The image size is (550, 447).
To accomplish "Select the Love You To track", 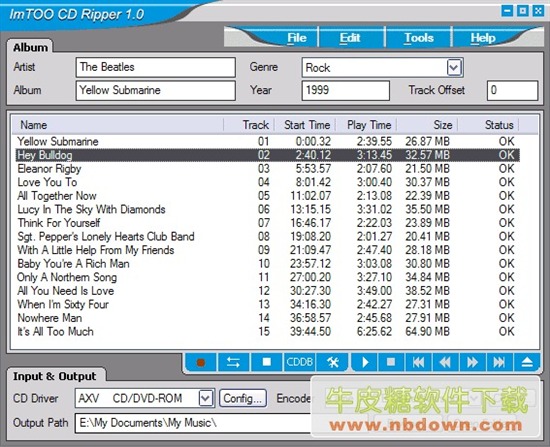I will click(268, 182).
